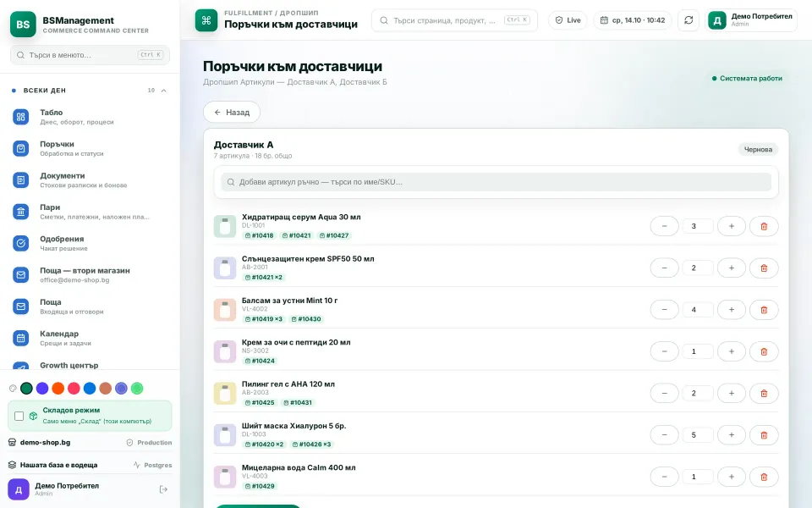Remove Шийт маска Хиалурон with trash icon
The width and height of the screenshot is (812, 508).
pyautogui.click(x=764, y=435)
